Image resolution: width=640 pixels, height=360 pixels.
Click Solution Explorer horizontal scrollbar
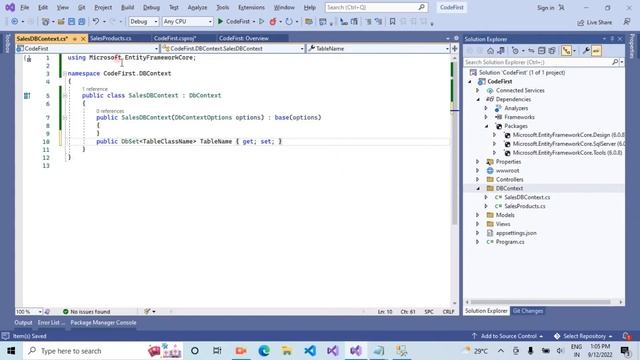(x=540, y=302)
